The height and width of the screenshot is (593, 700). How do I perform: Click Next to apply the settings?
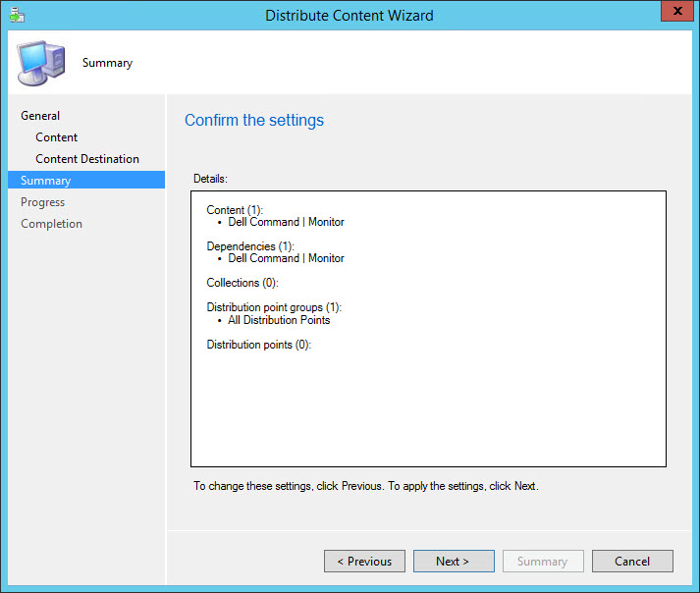[453, 562]
